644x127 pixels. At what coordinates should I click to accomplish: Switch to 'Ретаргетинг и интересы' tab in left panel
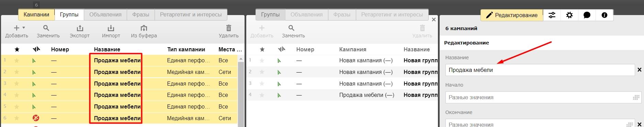191,15
